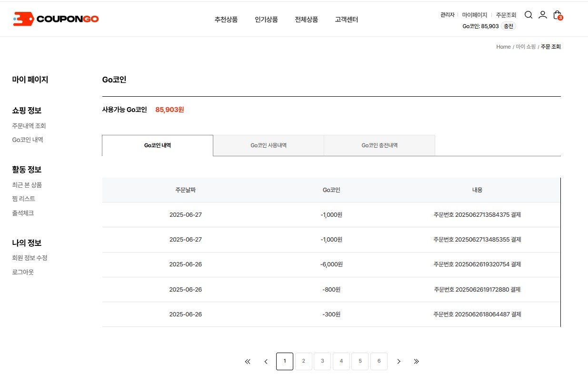Click the Go코인: 85,903 header balance
The image size is (588, 375).
pyautogui.click(x=480, y=26)
